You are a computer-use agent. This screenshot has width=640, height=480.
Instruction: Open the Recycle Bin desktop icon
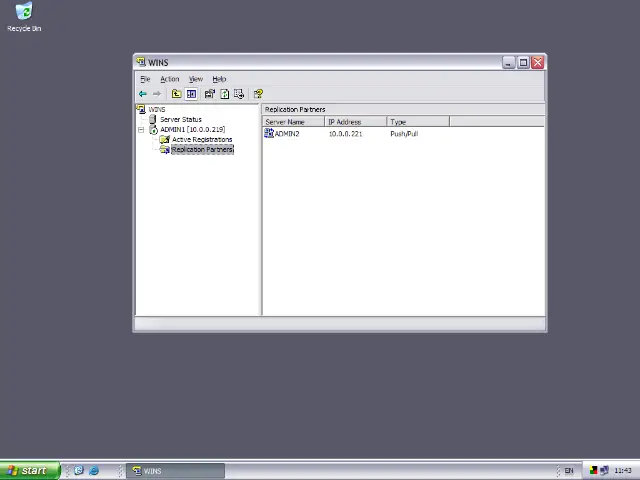tap(24, 17)
